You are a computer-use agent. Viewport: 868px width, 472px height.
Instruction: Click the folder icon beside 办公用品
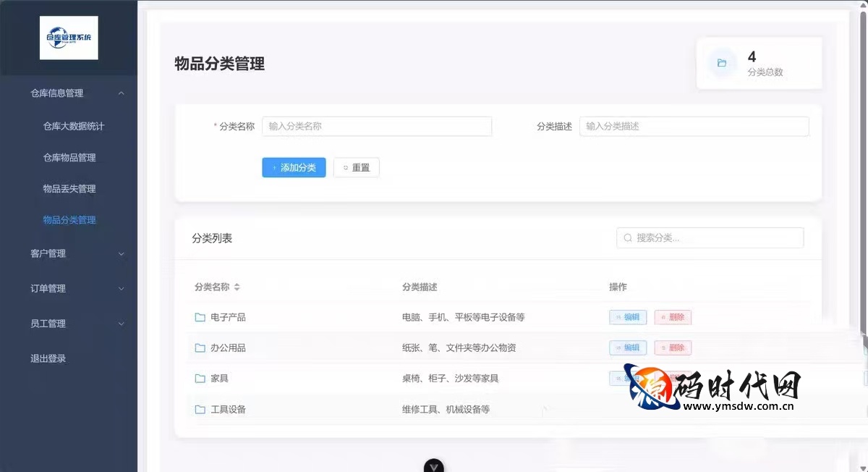[199, 347]
